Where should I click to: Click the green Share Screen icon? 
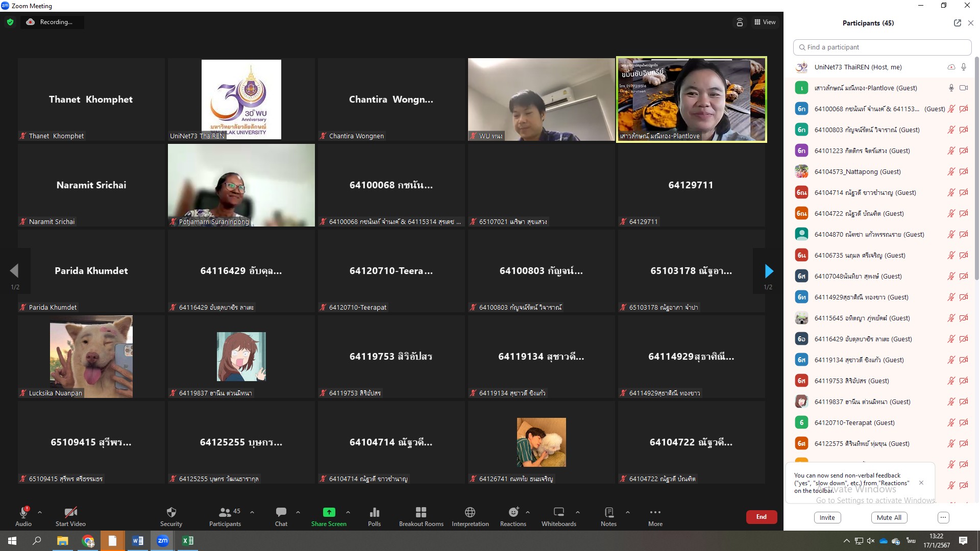point(329,512)
